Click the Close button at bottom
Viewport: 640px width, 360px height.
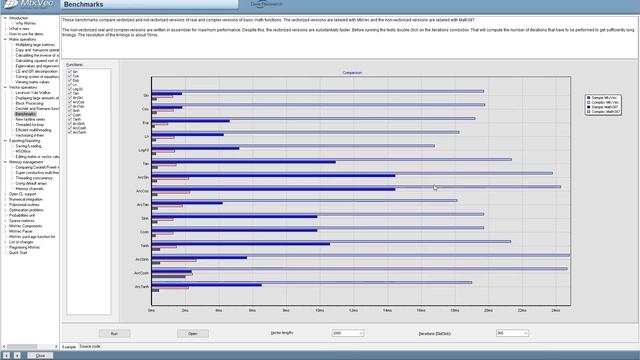click(40, 356)
